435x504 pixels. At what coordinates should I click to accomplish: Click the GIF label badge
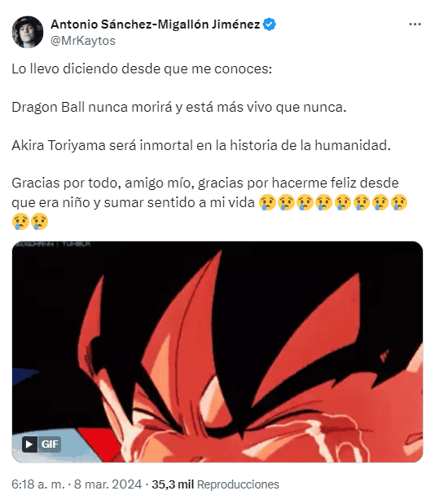pyautogui.click(x=50, y=444)
